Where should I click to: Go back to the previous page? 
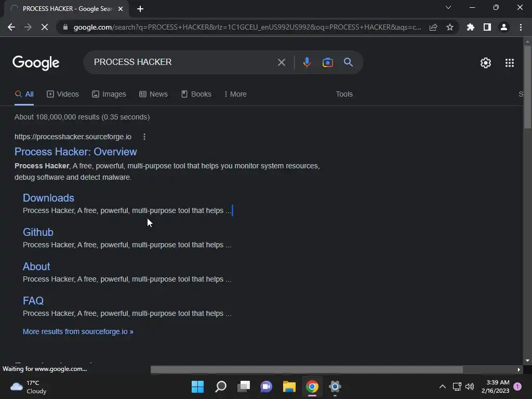click(x=11, y=27)
